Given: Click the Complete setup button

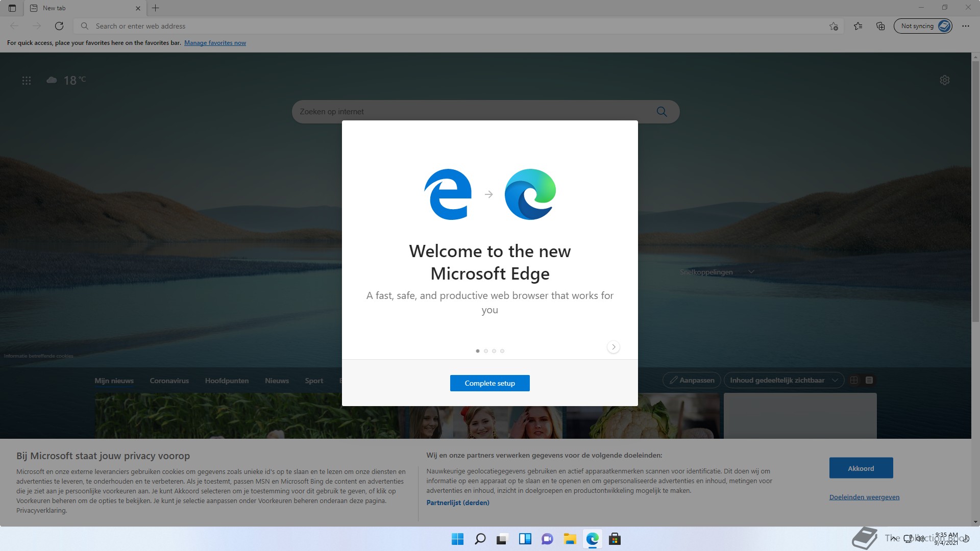Looking at the screenshot, I should click(x=490, y=383).
